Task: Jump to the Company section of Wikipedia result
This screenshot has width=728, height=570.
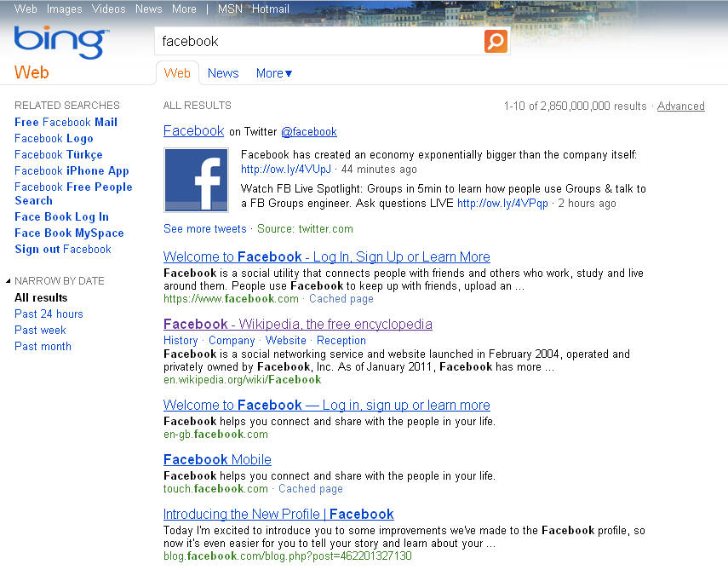Action: (x=232, y=341)
